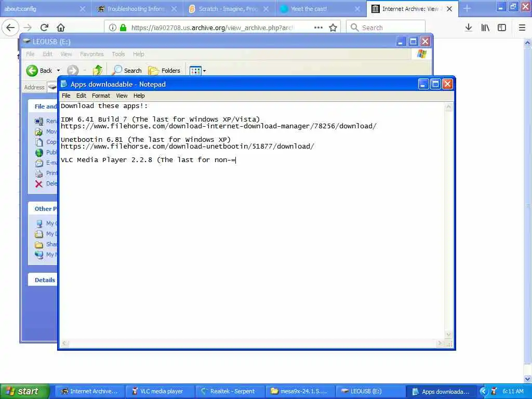Open Notepad Format menu

101,96
